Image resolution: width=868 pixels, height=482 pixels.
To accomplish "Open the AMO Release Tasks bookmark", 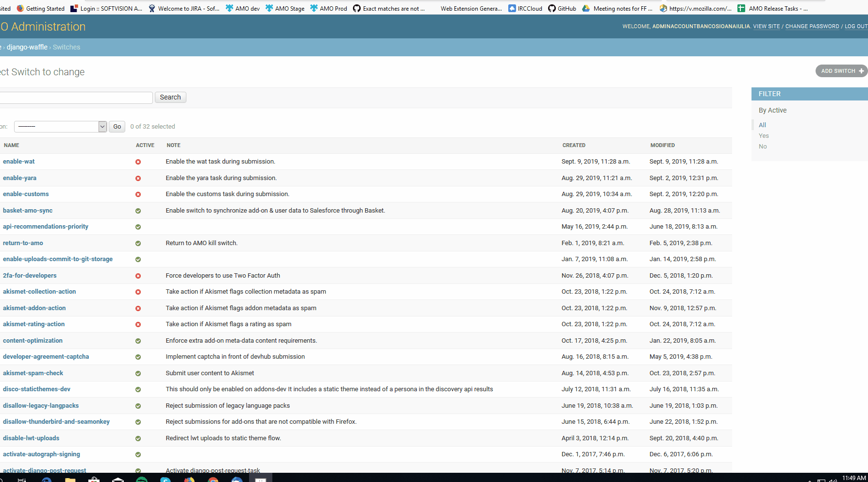I will tap(773, 8).
